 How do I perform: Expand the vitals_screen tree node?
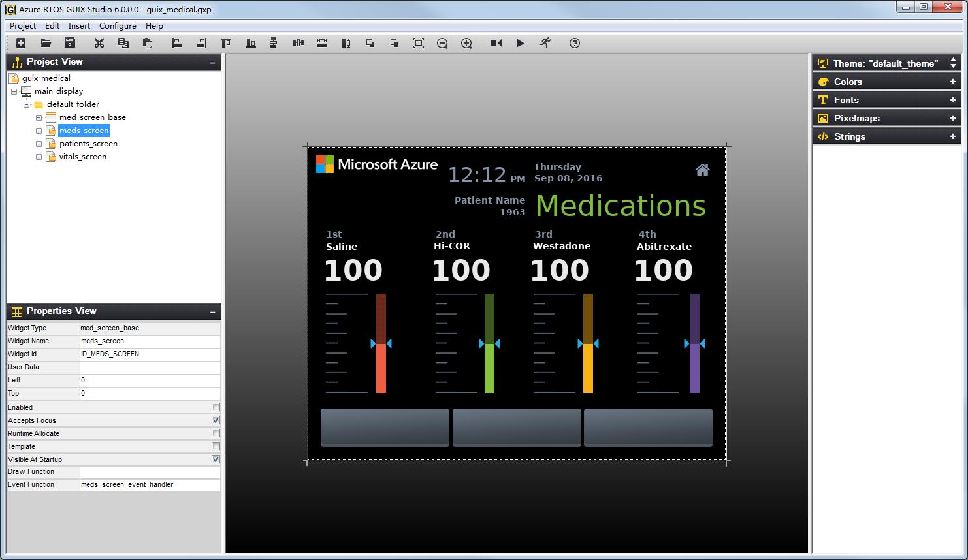tap(39, 157)
